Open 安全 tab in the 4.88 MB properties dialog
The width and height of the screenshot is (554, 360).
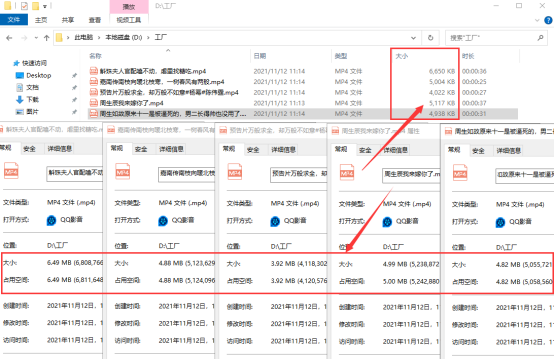pos(141,149)
